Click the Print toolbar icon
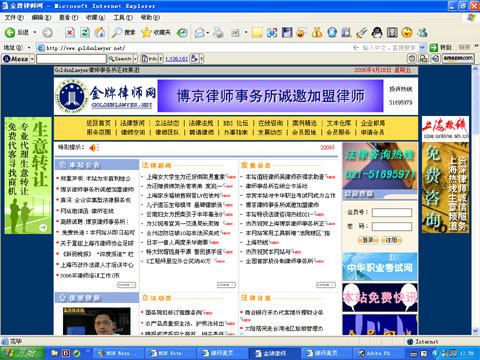 pos(218,32)
